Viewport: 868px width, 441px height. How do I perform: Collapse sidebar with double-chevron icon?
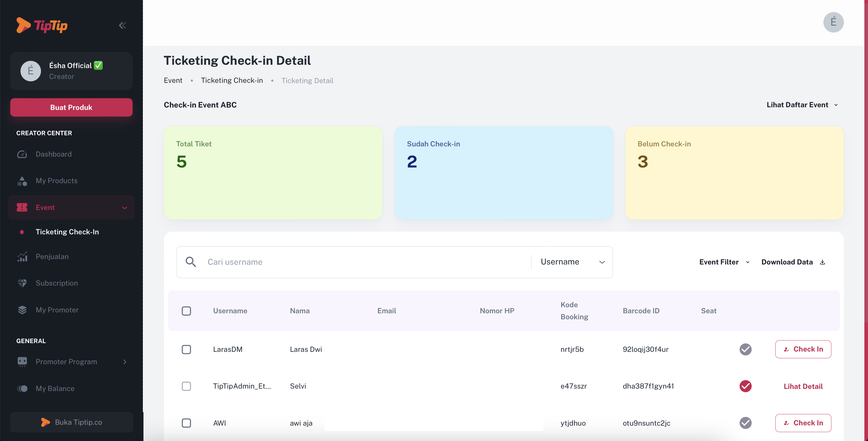(122, 25)
